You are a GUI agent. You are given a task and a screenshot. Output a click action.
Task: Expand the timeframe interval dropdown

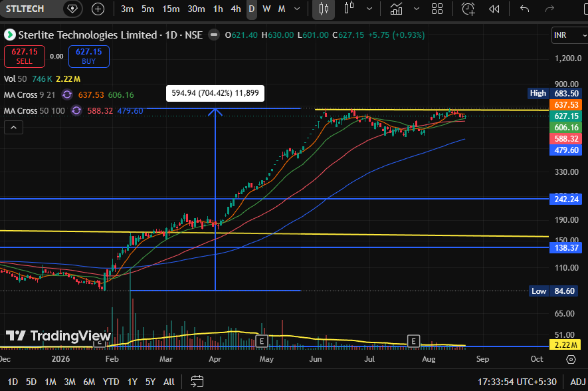297,9
